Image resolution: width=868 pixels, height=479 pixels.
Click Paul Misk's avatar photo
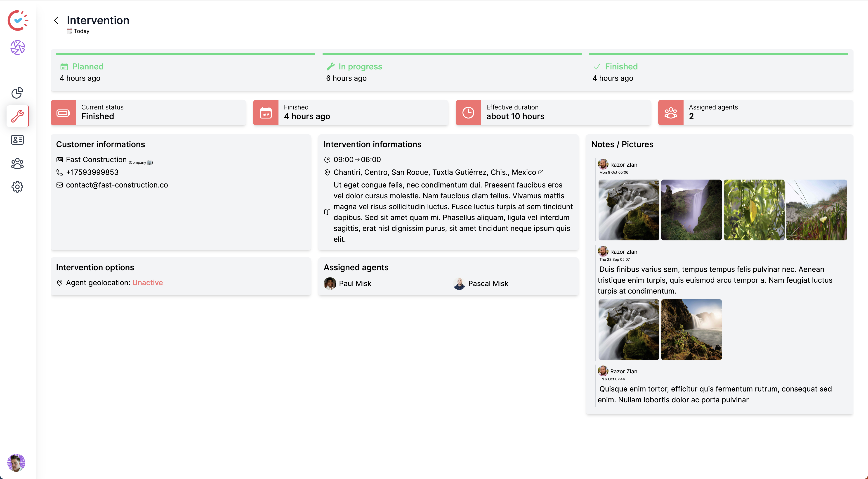pyautogui.click(x=330, y=284)
